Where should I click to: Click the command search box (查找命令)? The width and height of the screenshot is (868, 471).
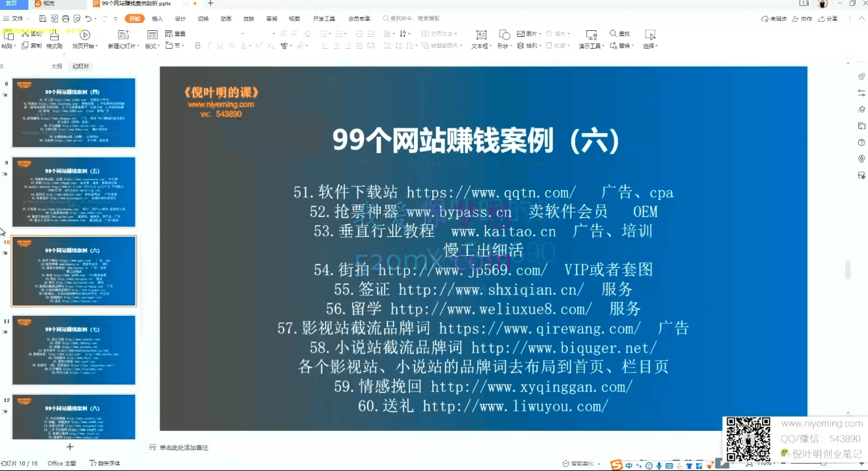coord(411,19)
